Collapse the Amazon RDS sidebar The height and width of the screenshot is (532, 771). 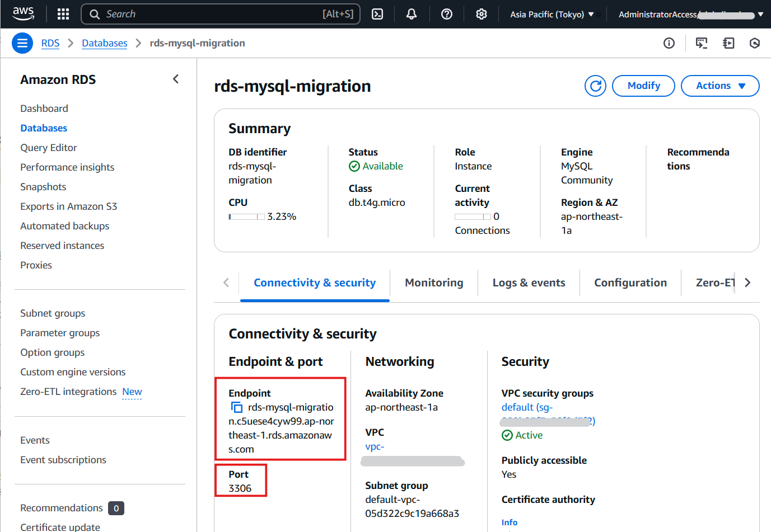176,79
